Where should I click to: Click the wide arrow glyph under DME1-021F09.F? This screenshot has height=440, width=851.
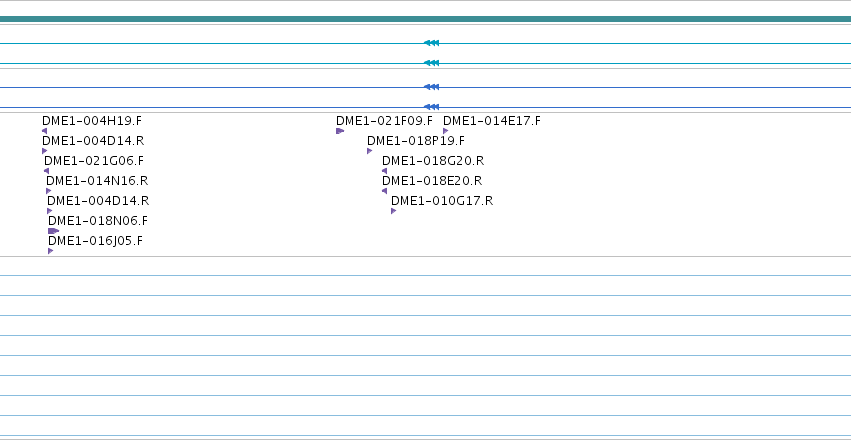pos(340,131)
